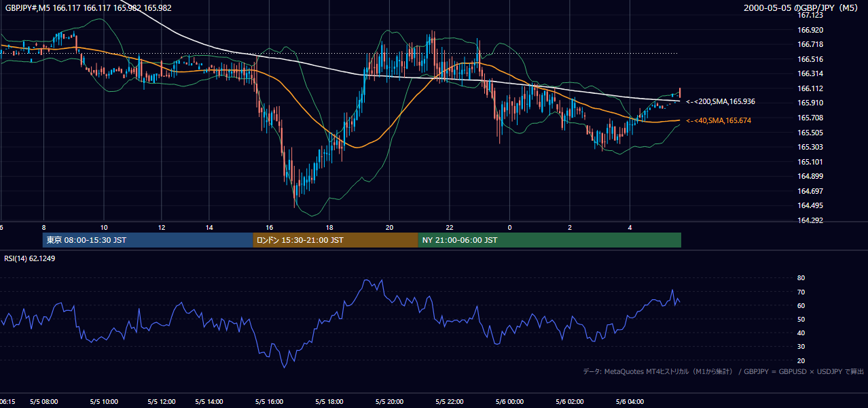Image resolution: width=868 pixels, height=408 pixels.
Task: Click the price axis value 165.505
Action: tap(810, 133)
